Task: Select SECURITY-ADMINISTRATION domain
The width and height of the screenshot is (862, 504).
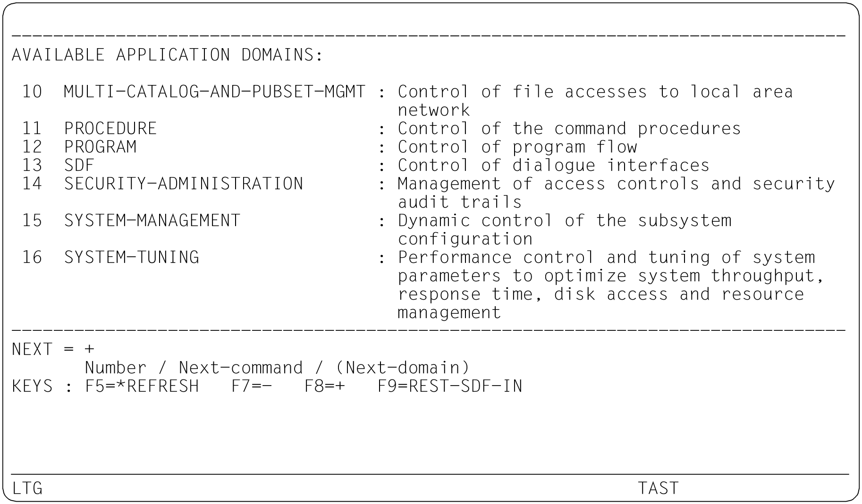Action: [184, 184]
